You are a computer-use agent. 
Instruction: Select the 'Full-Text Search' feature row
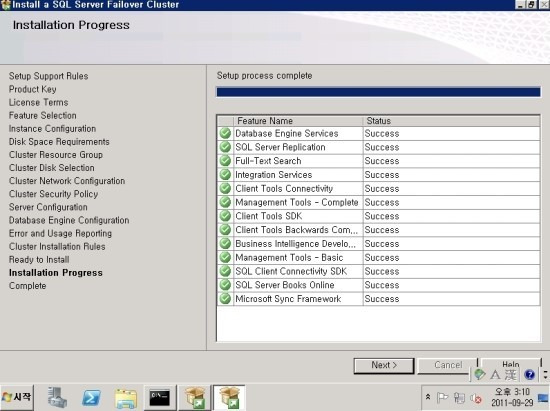[x=378, y=161]
